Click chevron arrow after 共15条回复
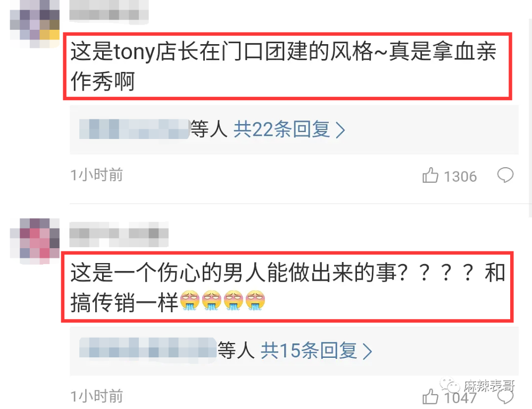 [x=368, y=351]
